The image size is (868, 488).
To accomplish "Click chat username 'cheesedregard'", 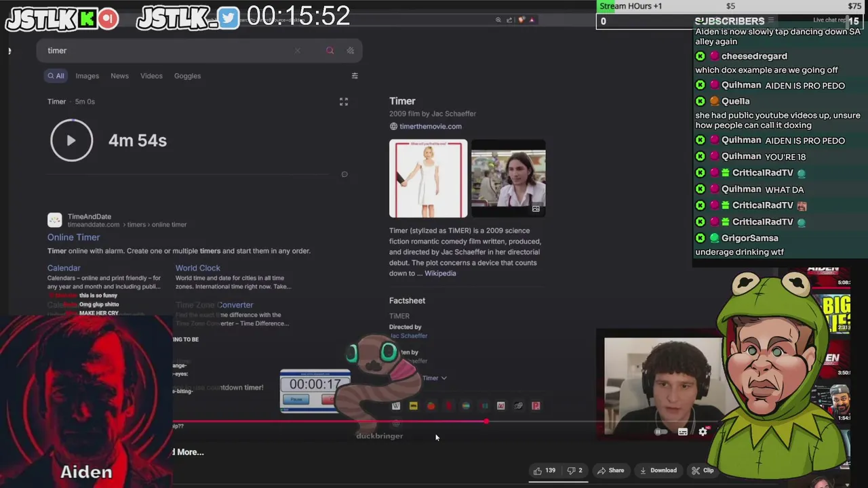I will pos(754,56).
